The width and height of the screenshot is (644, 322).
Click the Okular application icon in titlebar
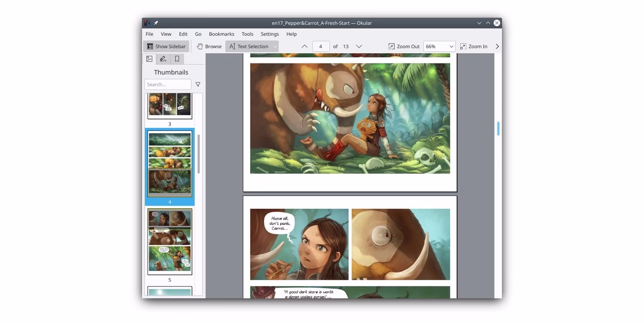pos(147,23)
